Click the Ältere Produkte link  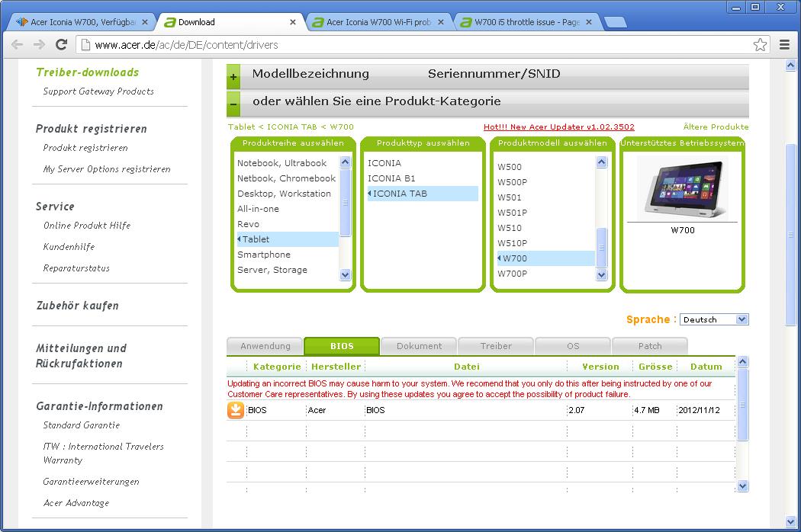716,127
